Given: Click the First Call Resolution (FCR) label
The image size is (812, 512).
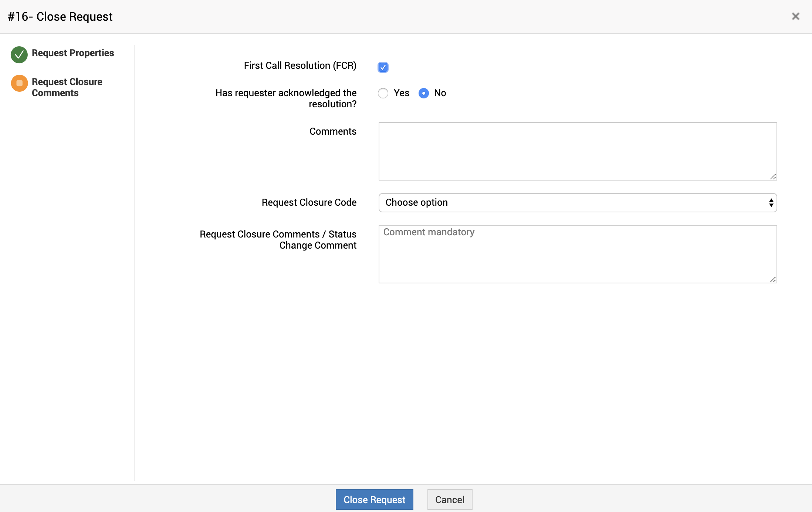Looking at the screenshot, I should pyautogui.click(x=300, y=66).
